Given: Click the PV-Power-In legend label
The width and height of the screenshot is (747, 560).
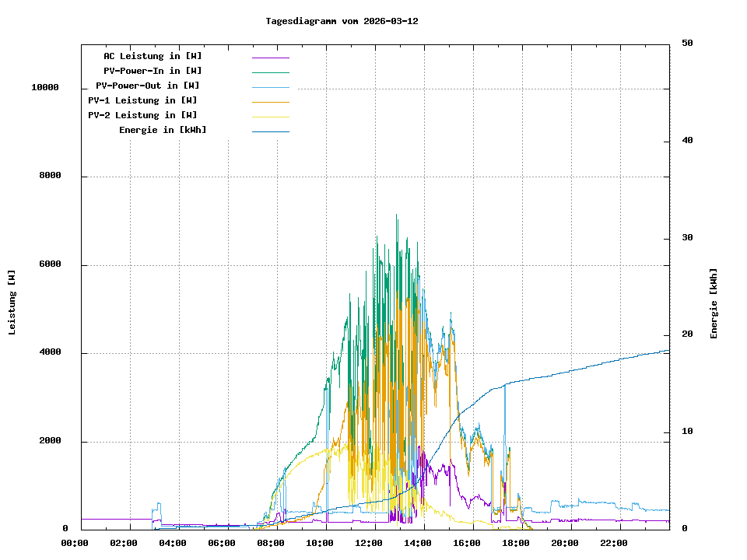Looking at the screenshot, I should (153, 71).
